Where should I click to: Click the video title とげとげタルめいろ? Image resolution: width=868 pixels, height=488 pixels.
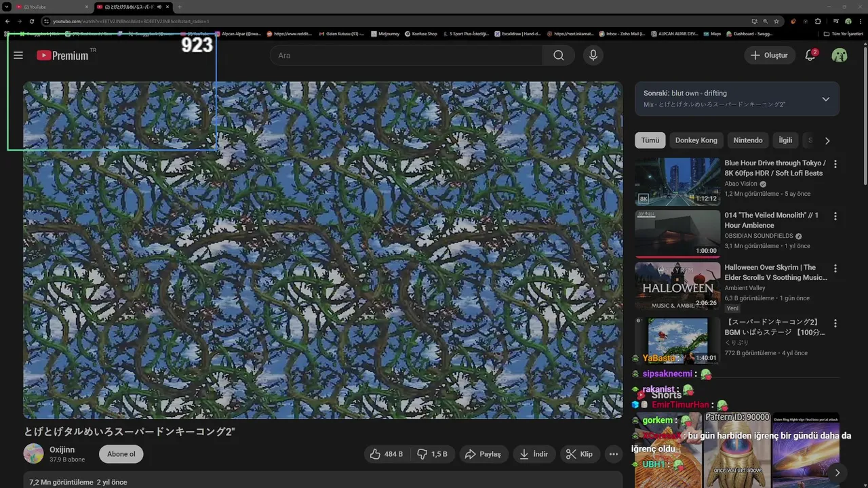coord(129,432)
